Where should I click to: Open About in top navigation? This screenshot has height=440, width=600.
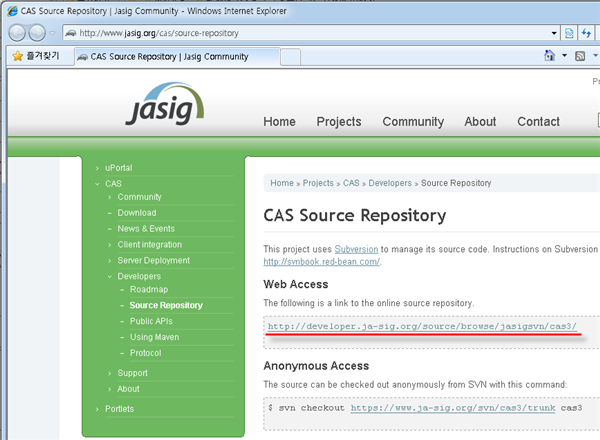[480, 122]
